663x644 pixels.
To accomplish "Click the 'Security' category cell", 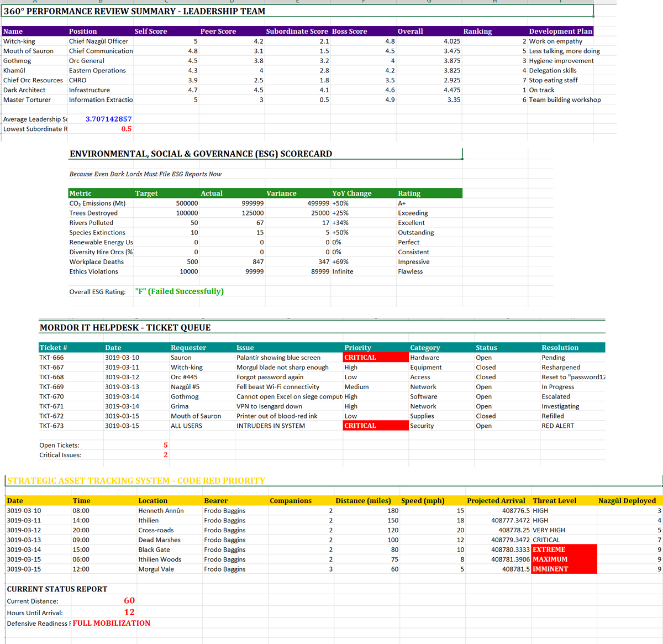I will coord(441,426).
